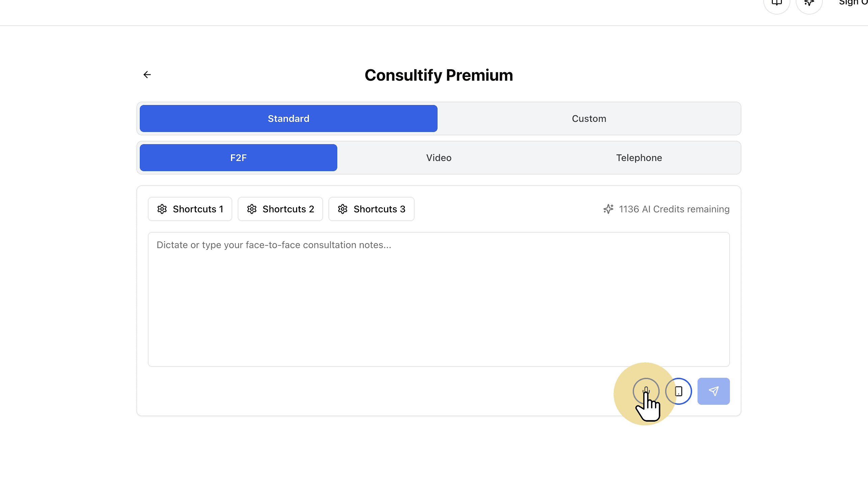The height and width of the screenshot is (502, 868).
Task: Click the 1136 AI Credits remaining text
Action: (674, 209)
